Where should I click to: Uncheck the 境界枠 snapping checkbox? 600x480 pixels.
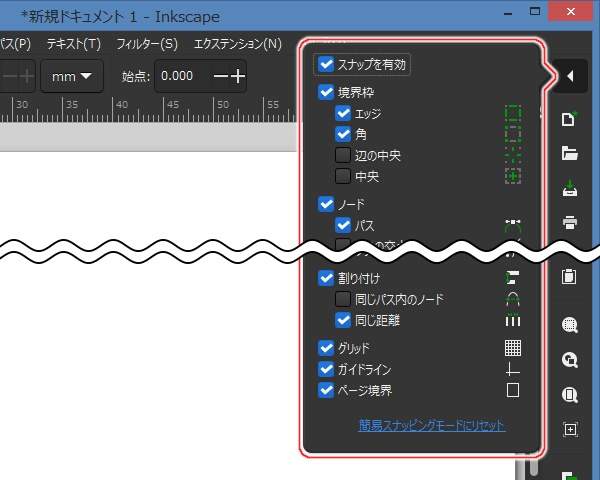326,92
